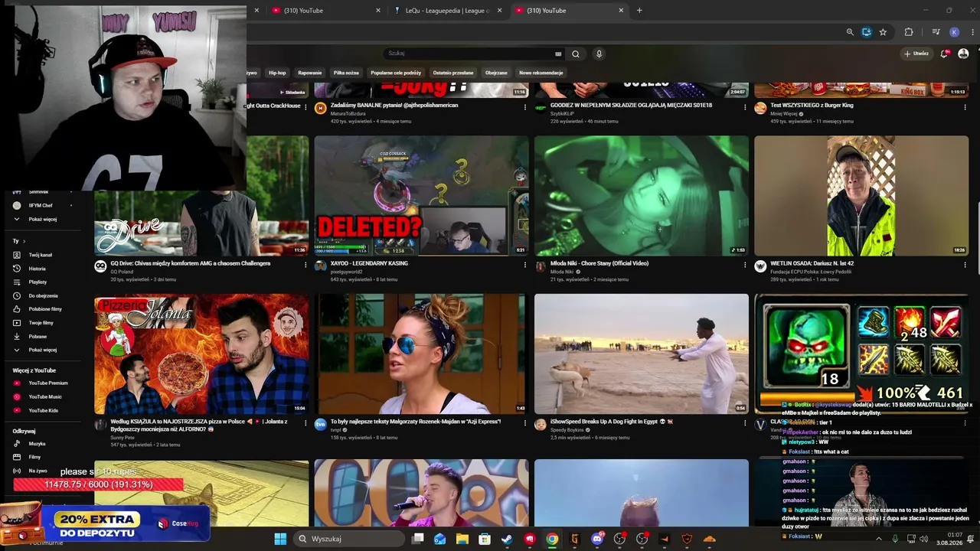
Task: Open YouTube Kids from sidebar
Action: tap(44, 410)
